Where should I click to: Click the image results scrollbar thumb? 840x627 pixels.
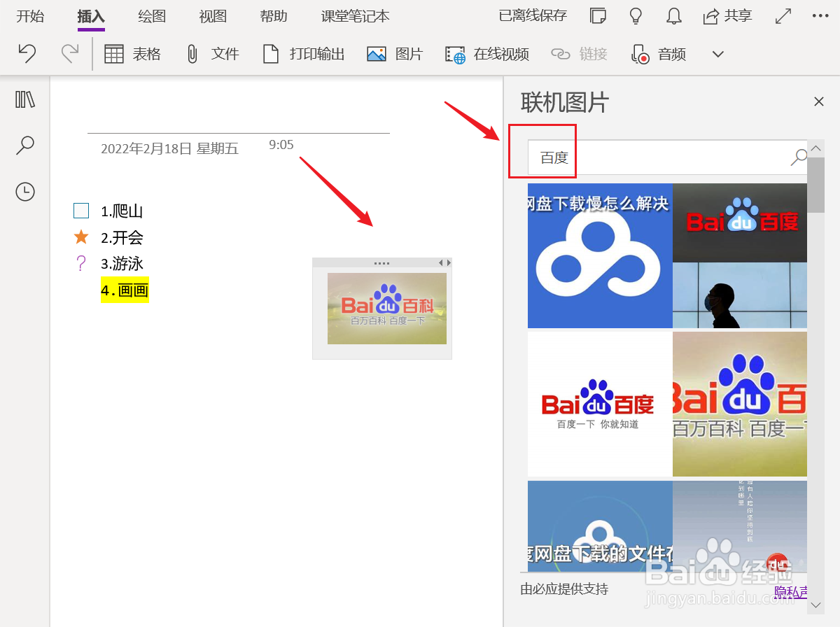click(x=816, y=185)
